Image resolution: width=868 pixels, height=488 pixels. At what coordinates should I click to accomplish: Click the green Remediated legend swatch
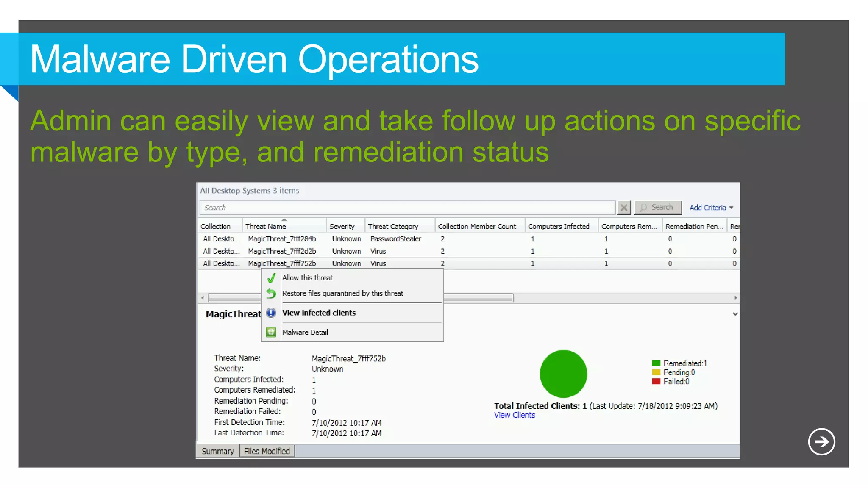(x=656, y=363)
